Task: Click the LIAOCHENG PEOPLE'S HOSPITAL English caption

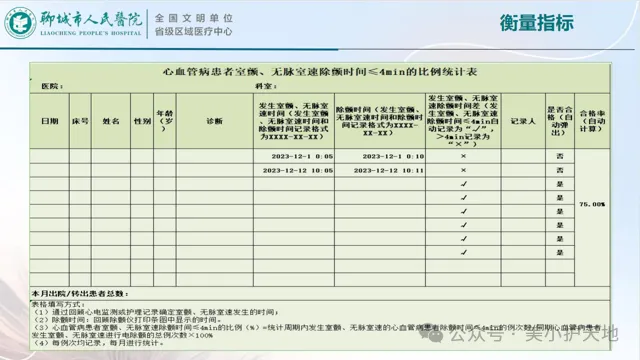Action: [x=91, y=33]
